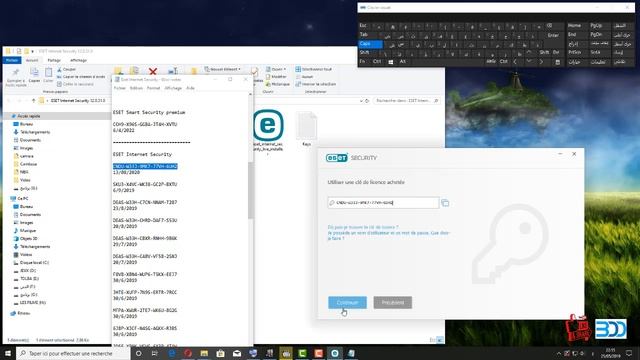640x360 pixels.
Task: Select the Explorer Accueil ribbon tab
Action: 32,60
